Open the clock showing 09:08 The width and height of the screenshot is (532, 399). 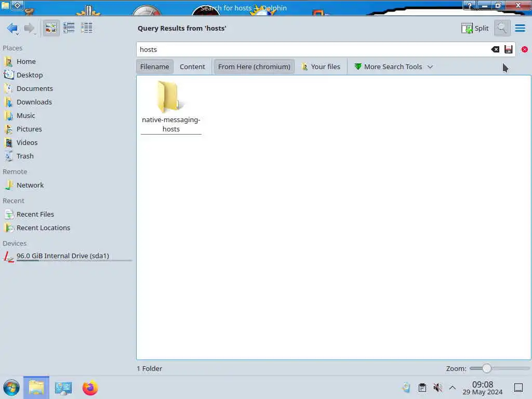483,388
